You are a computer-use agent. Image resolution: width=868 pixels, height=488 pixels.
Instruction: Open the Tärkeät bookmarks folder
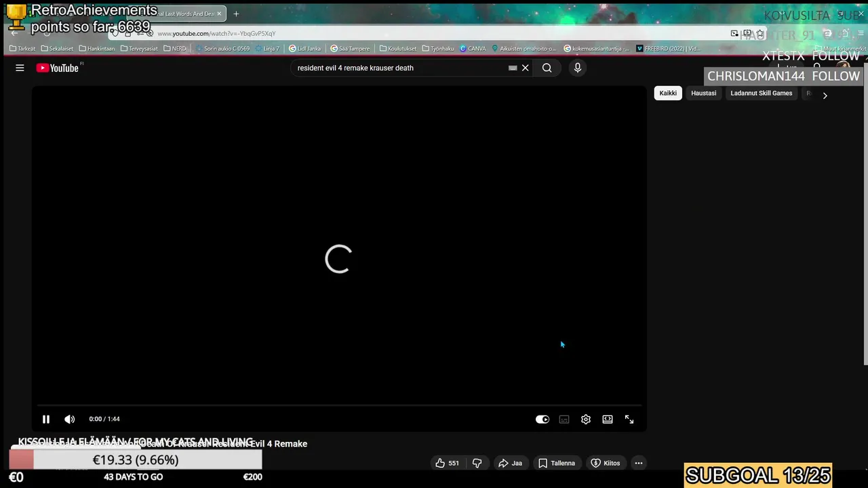click(x=22, y=49)
